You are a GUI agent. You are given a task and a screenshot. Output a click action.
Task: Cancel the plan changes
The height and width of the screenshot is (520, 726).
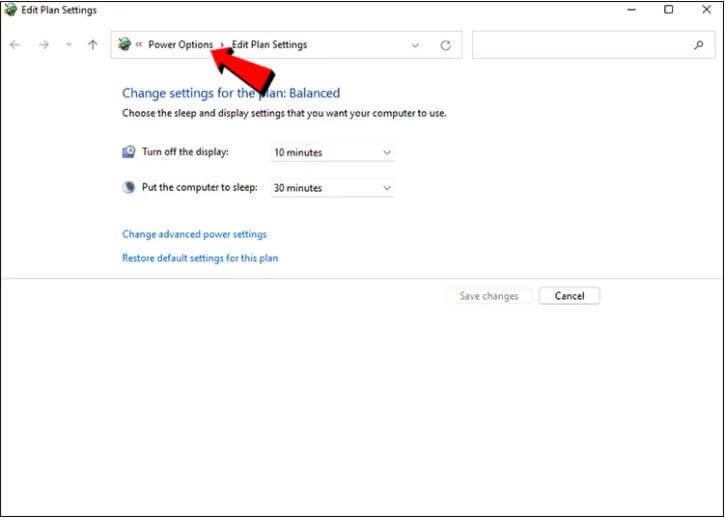coord(570,296)
